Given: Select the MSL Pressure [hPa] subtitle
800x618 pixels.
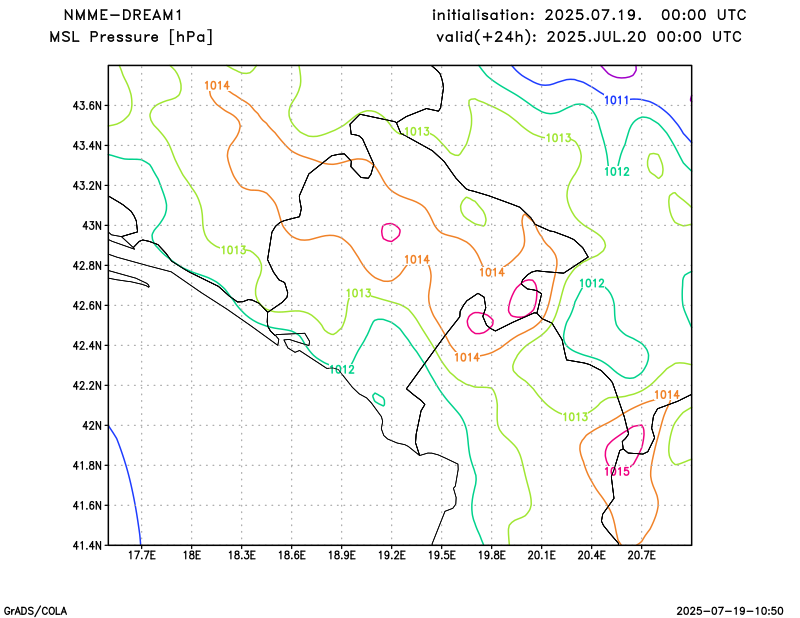Looking at the screenshot, I should (131, 37).
